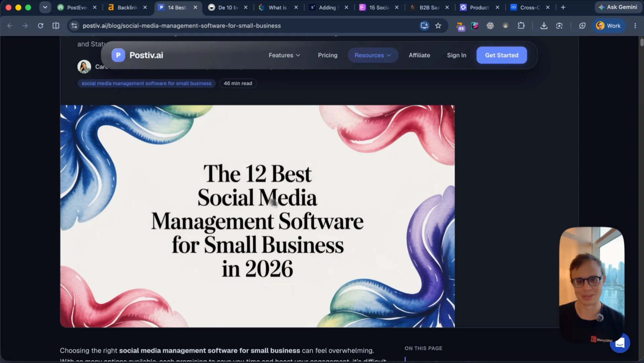
Task: Open the chat support widget
Action: click(620, 343)
